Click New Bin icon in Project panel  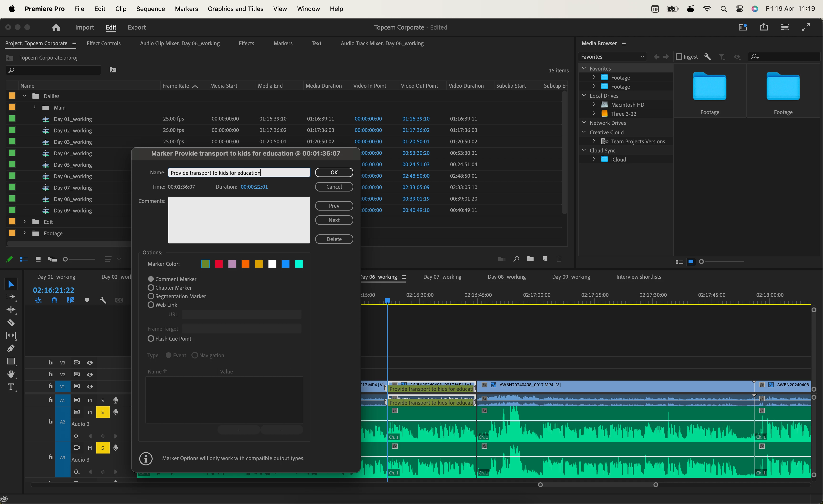tap(530, 259)
